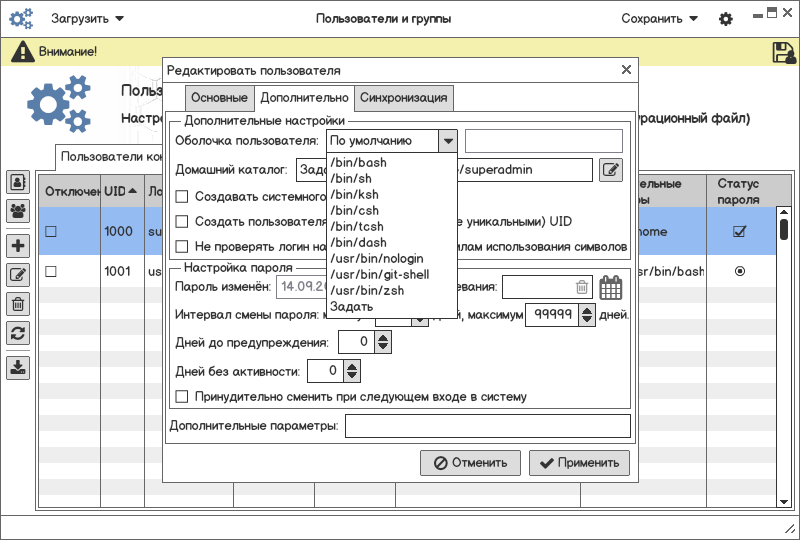The width and height of the screenshot is (800, 540).
Task: Click the add user plus icon
Action: pyautogui.click(x=18, y=246)
